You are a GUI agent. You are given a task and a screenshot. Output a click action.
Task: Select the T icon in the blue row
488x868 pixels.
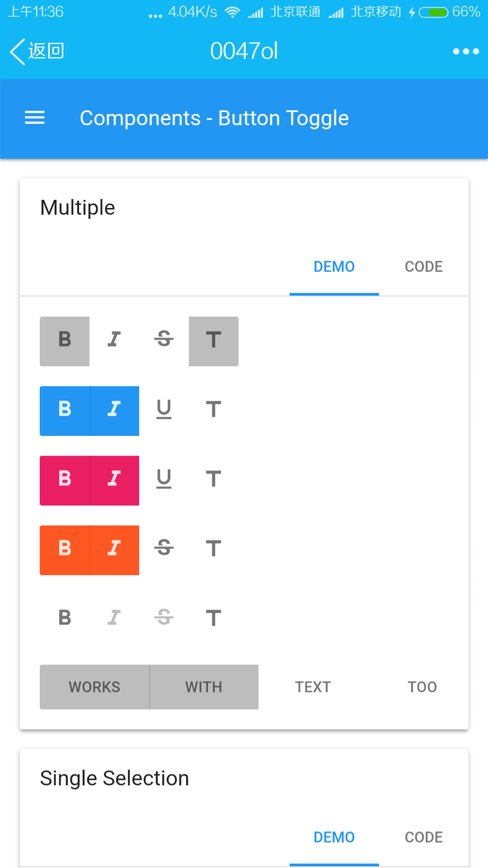coord(213,409)
